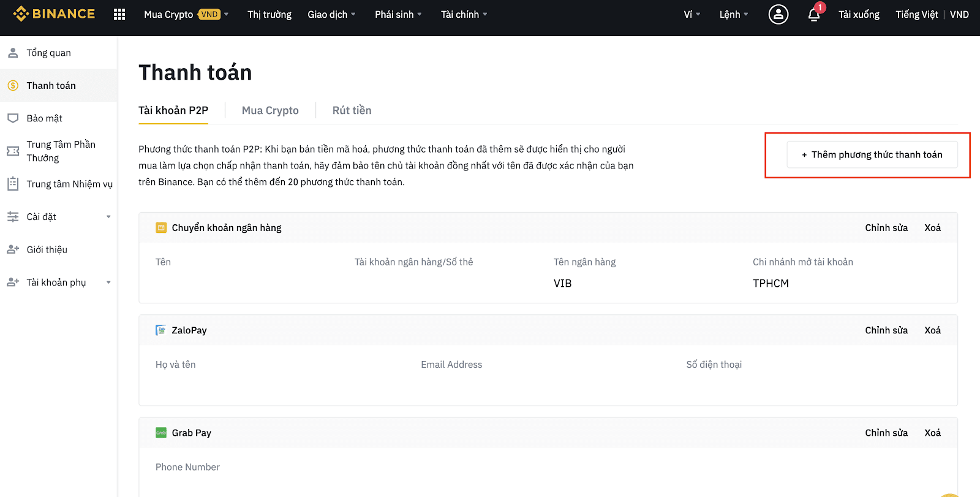This screenshot has width=980, height=497.
Task: Click the Giới thiệu add-person icon
Action: click(x=13, y=249)
